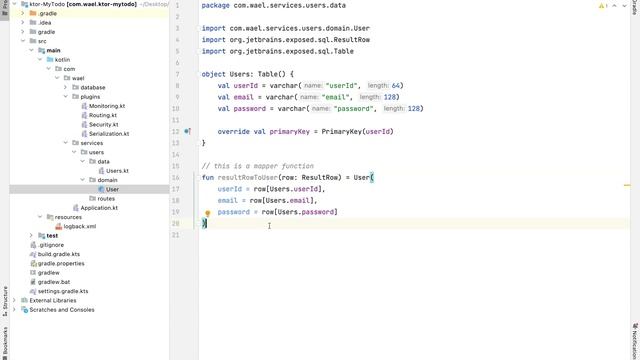This screenshot has height=360, width=640.
Task: Click the 'object Users: Table()' declaration
Action: pyautogui.click(x=247, y=74)
